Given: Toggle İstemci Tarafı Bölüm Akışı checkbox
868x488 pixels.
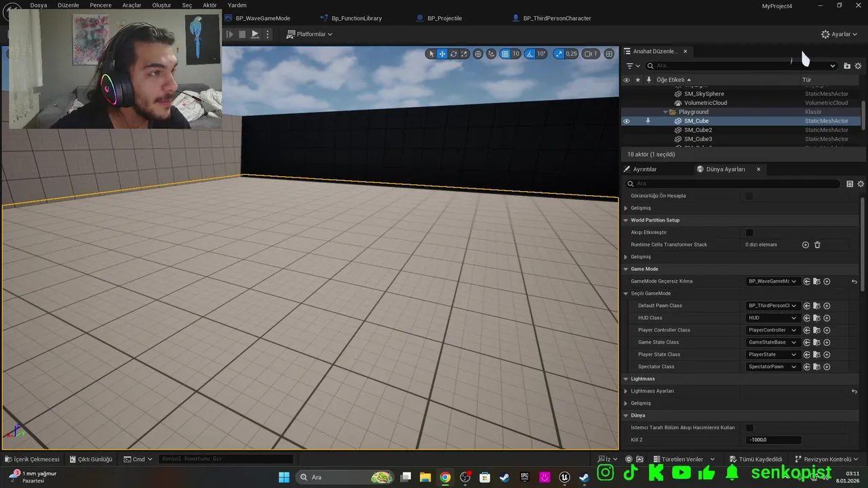Looking at the screenshot, I should (x=749, y=428).
